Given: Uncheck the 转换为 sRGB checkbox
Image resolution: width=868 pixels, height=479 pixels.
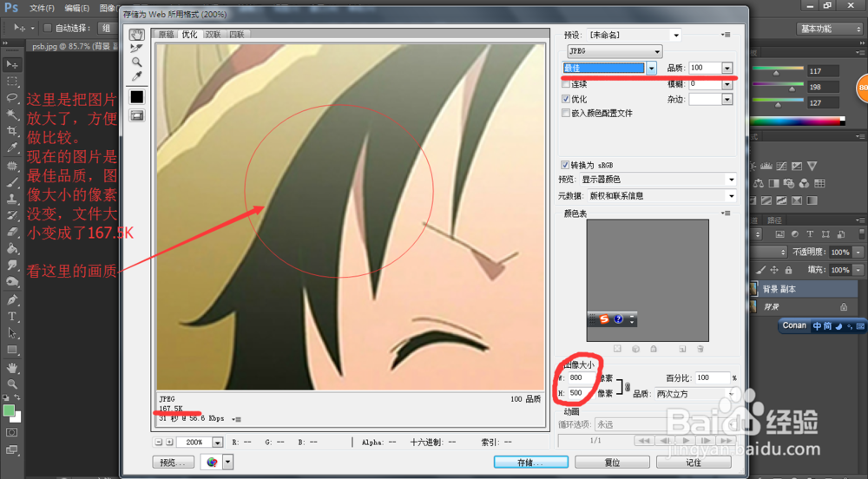Looking at the screenshot, I should [x=565, y=165].
